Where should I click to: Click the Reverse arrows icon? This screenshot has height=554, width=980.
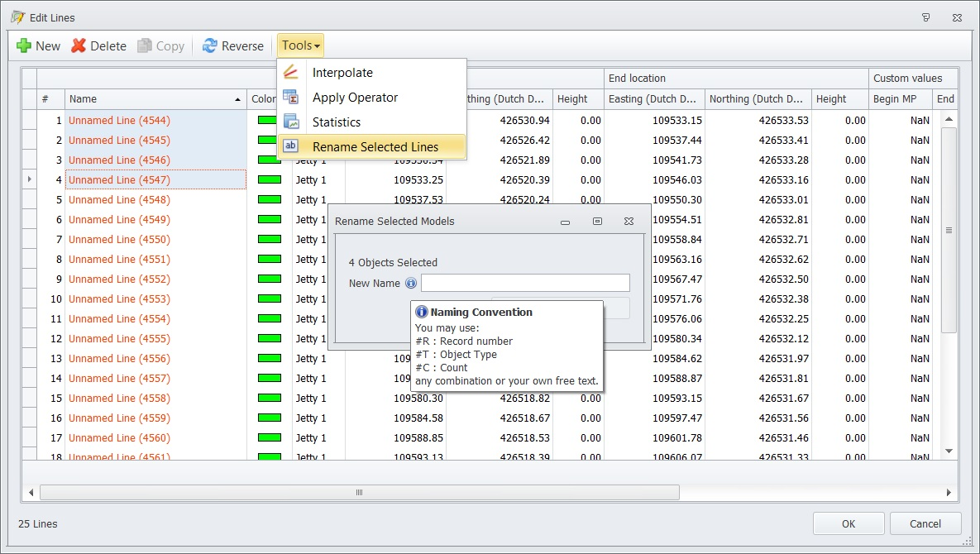(210, 46)
